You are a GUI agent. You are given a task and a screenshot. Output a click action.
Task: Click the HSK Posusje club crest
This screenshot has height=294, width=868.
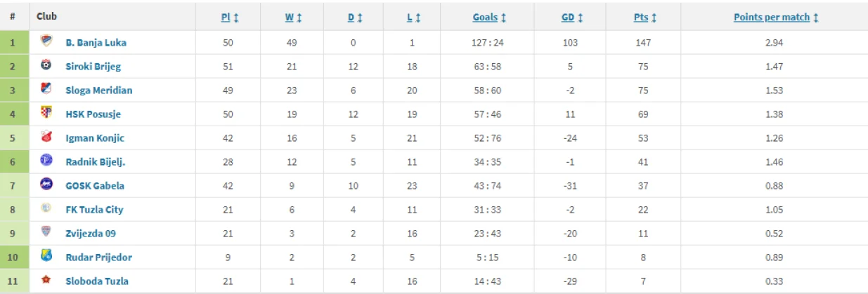click(x=46, y=113)
